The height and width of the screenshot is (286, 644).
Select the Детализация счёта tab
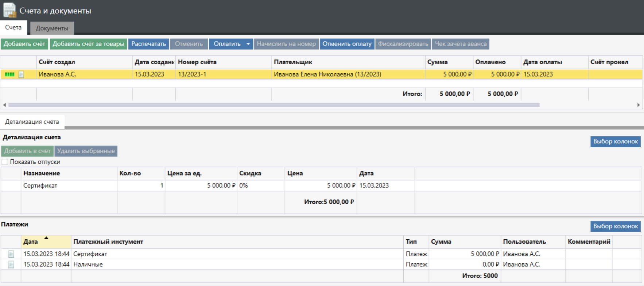coord(32,122)
